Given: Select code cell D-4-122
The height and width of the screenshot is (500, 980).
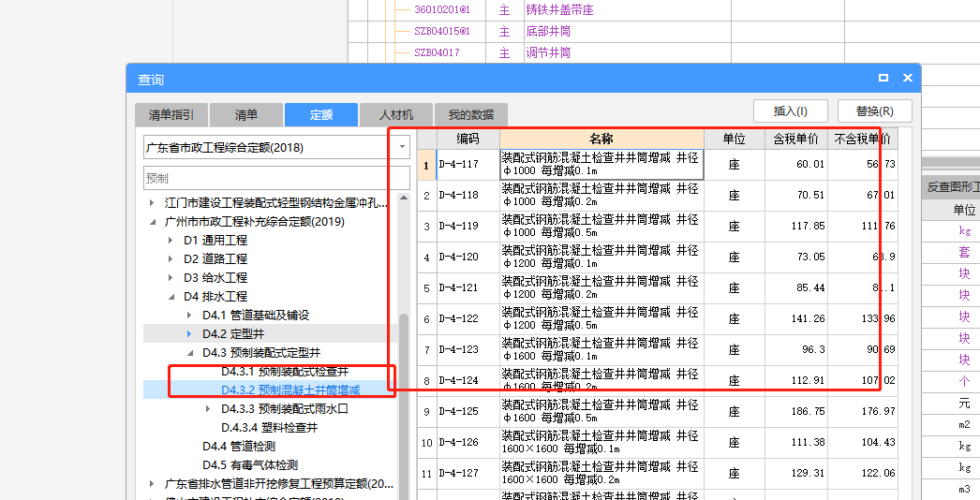Looking at the screenshot, I should click(468, 318).
